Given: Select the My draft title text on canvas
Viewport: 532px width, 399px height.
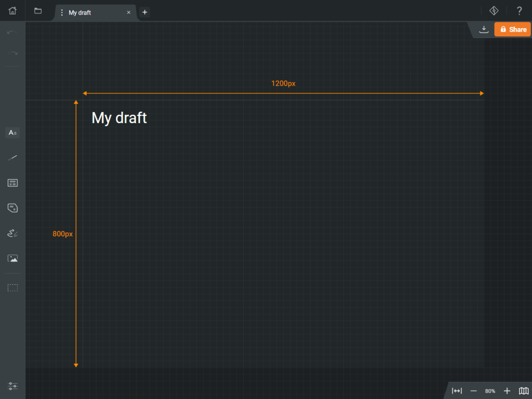Looking at the screenshot, I should point(119,118).
